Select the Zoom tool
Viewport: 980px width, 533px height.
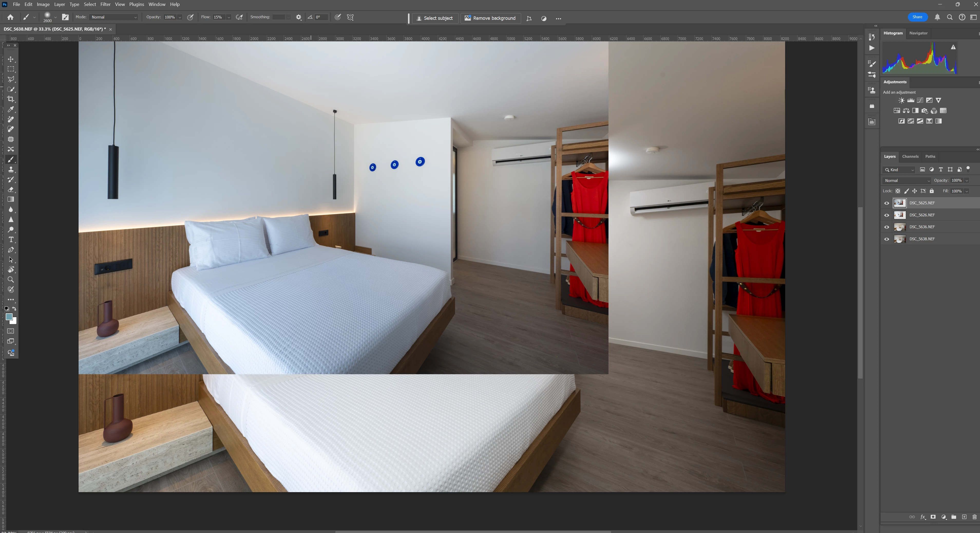point(11,280)
